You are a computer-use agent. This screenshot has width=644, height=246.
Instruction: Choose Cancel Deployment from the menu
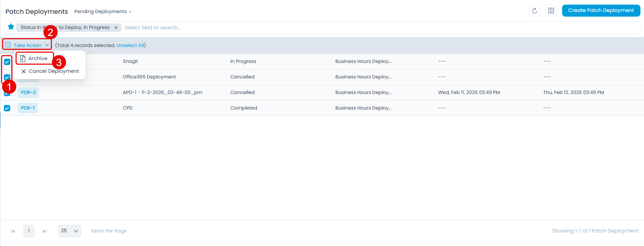(50, 71)
